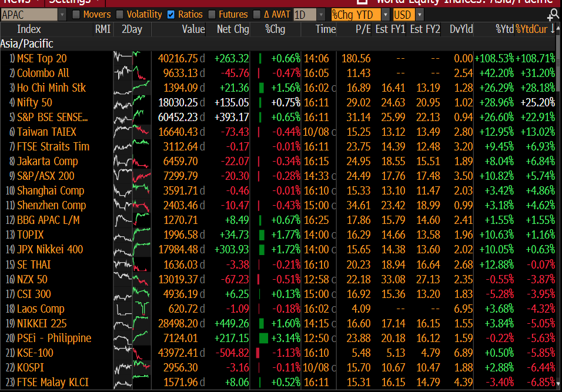Toggle the Δ AVAT checkbox
Viewport: 562px width, 392px height.
tap(257, 15)
